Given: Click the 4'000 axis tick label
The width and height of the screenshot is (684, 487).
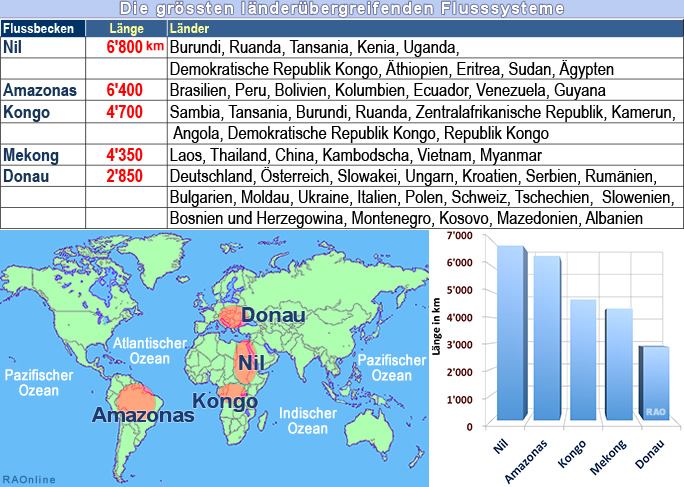Looking at the screenshot, I should pyautogui.click(x=460, y=318).
